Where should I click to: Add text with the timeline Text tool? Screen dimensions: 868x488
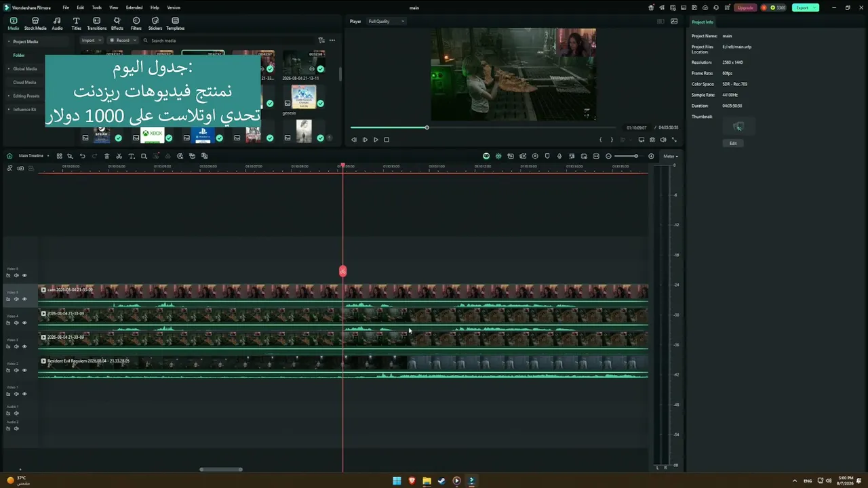(132, 156)
